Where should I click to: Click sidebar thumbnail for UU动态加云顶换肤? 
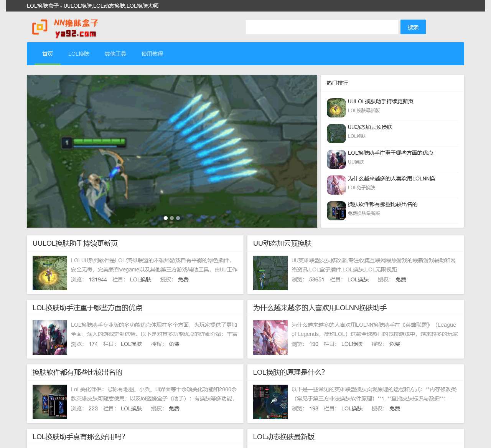[336, 134]
